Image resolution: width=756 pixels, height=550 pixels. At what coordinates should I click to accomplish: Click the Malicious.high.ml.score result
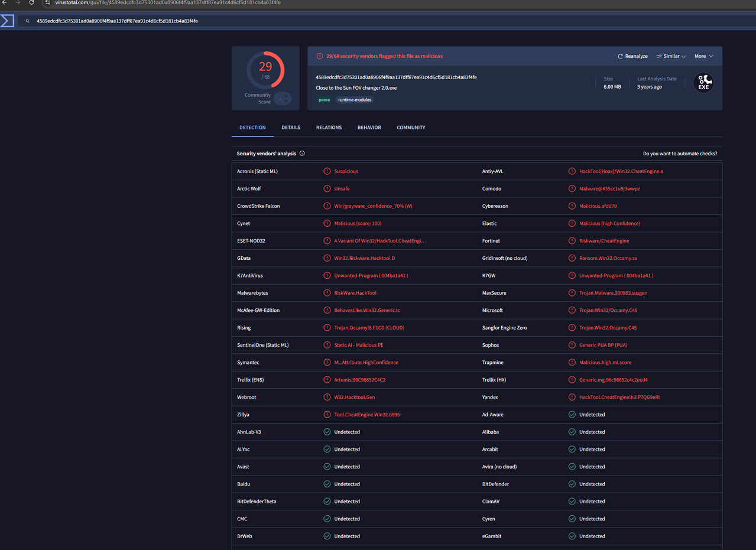(605, 362)
